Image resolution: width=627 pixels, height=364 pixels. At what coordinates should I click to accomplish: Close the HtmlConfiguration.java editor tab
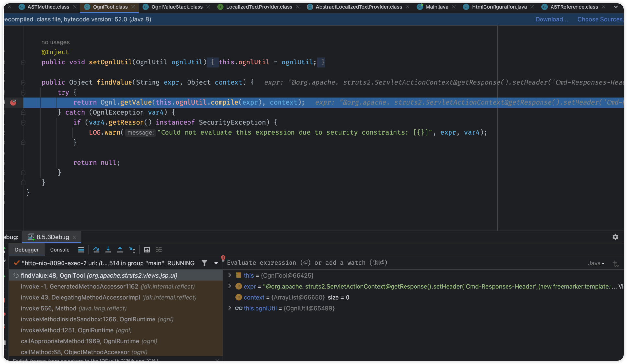click(532, 7)
